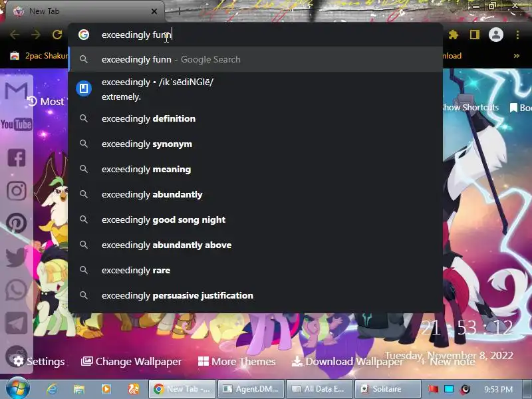Open Windows Explorer folder taskbar icon
532x399 pixels.
pyautogui.click(x=79, y=389)
